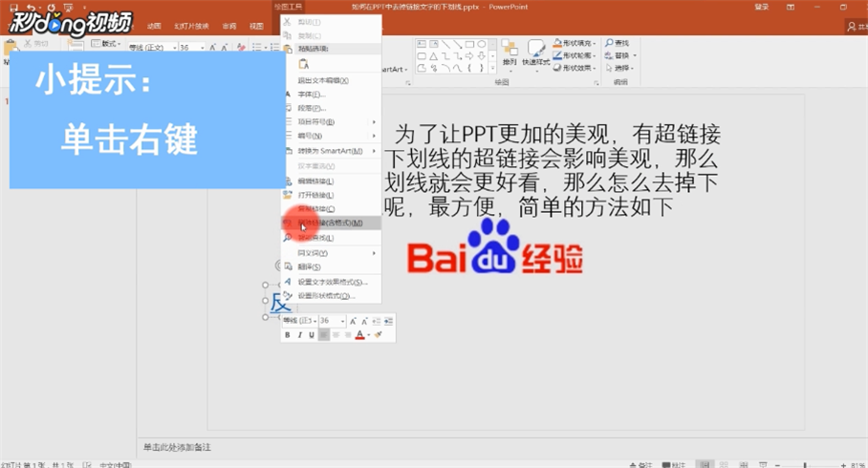Select the arrow line shape
The height and width of the screenshot is (468, 868).
point(458,44)
